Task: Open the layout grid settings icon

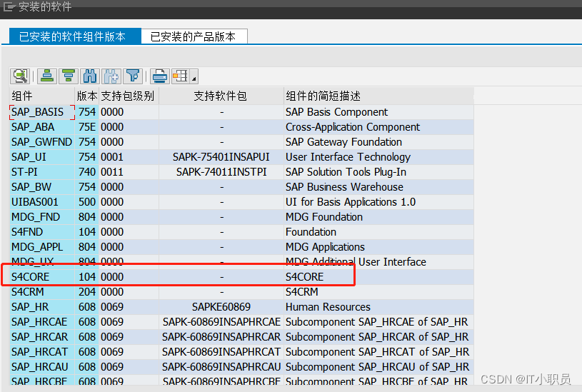Action: coord(181,76)
